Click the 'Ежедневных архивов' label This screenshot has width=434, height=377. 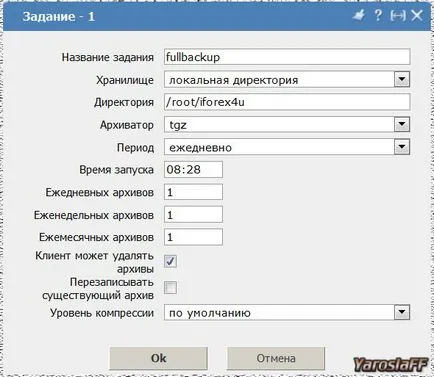click(x=100, y=192)
